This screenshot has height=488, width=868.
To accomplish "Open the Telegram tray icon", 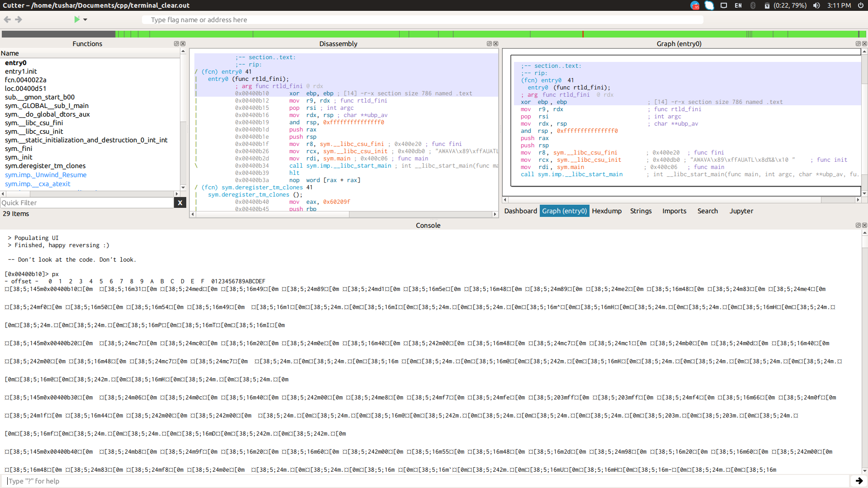I will (695, 5).
